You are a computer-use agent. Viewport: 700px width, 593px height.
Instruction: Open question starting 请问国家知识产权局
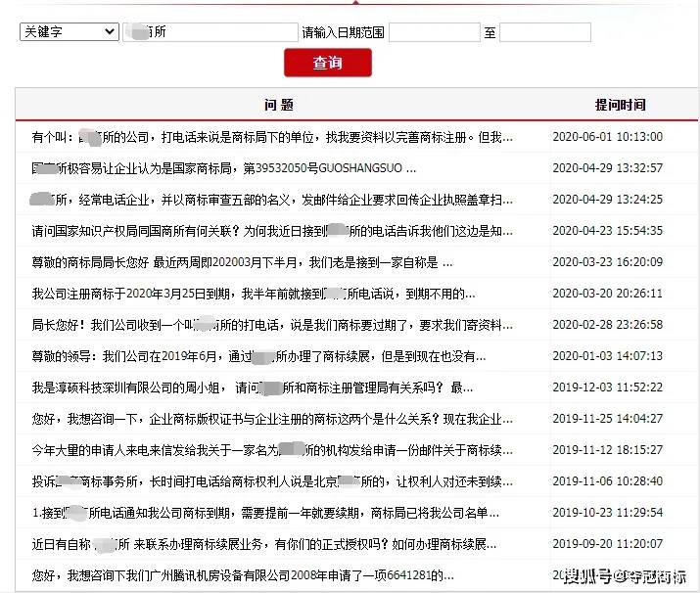[272, 231]
